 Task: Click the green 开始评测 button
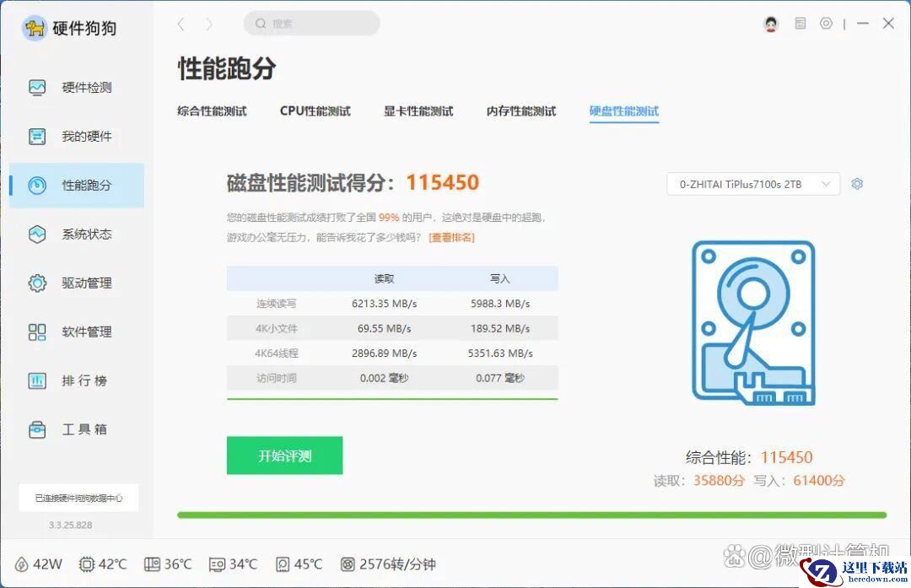(284, 456)
